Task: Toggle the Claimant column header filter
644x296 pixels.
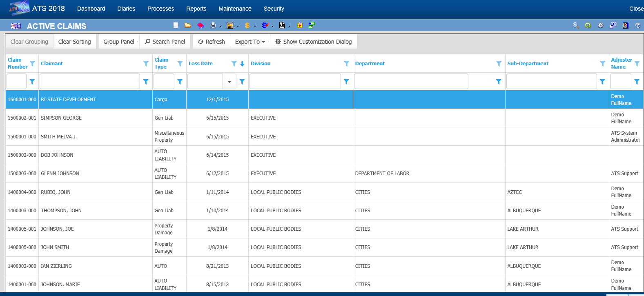Action: (146, 63)
